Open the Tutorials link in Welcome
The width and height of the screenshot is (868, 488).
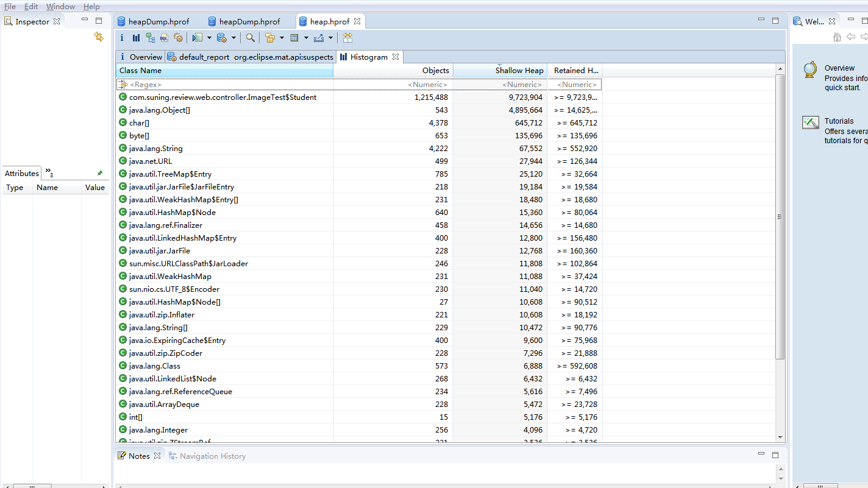pyautogui.click(x=839, y=121)
